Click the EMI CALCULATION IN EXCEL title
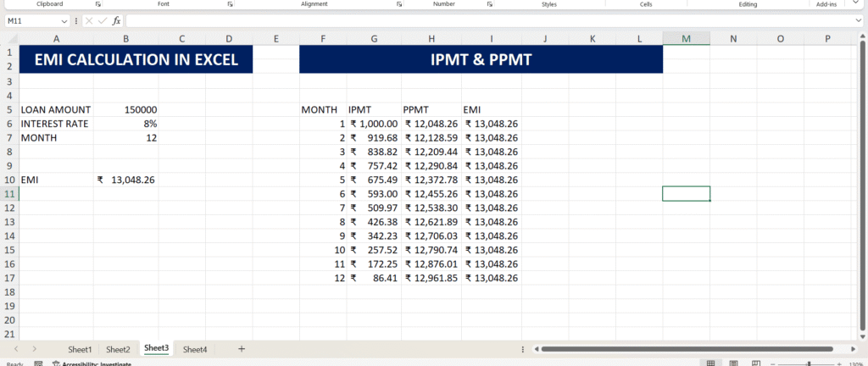Viewport: 868px width, 366px height. point(136,59)
